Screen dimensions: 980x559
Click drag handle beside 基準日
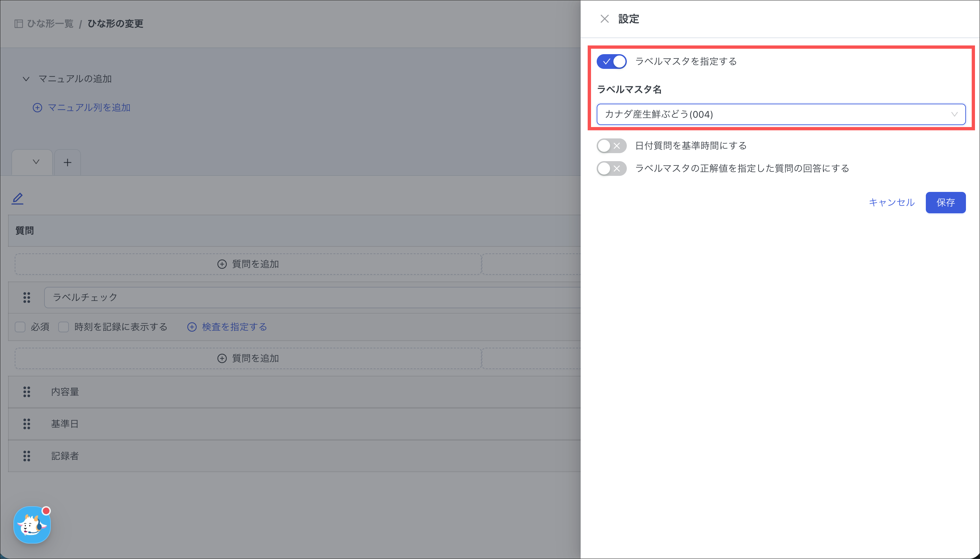point(26,424)
